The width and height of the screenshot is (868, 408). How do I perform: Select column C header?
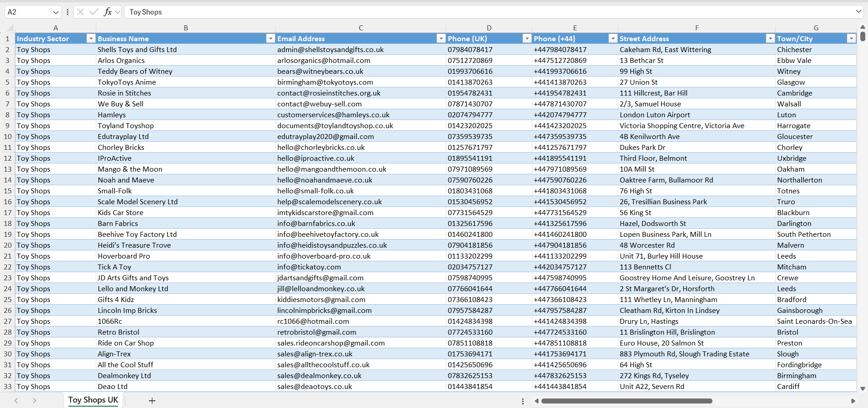361,28
